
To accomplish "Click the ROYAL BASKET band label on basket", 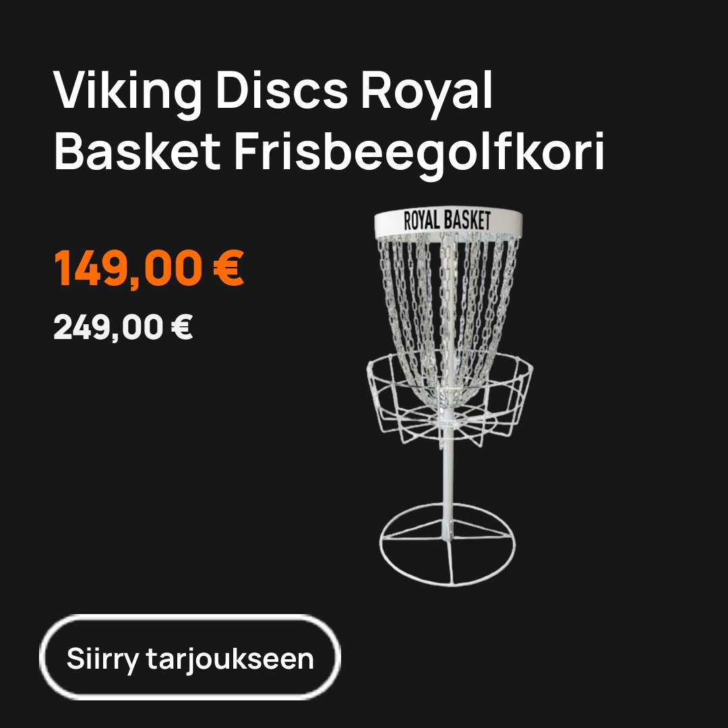I will 448,220.
